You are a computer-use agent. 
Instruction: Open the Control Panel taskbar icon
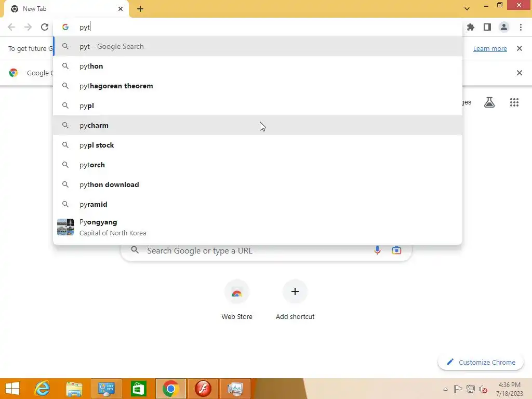tap(106, 389)
